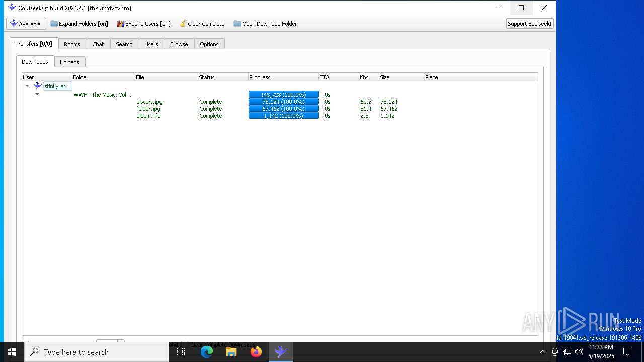Select the Downloads sub-tab
Viewport: 644px width, 362px height.
tap(35, 62)
